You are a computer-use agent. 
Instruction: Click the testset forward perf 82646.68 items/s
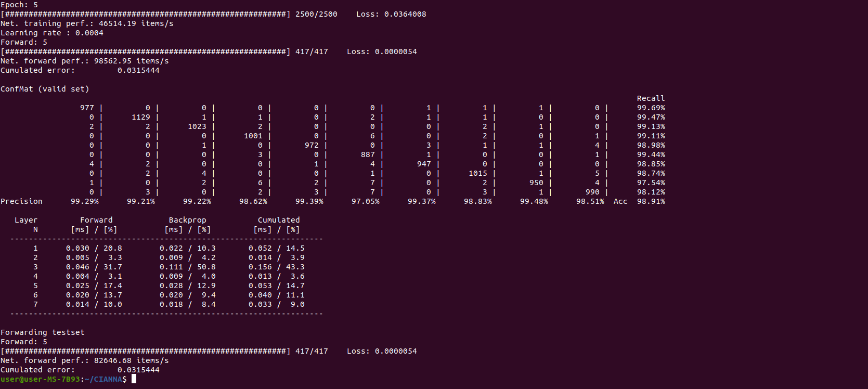pos(131,360)
